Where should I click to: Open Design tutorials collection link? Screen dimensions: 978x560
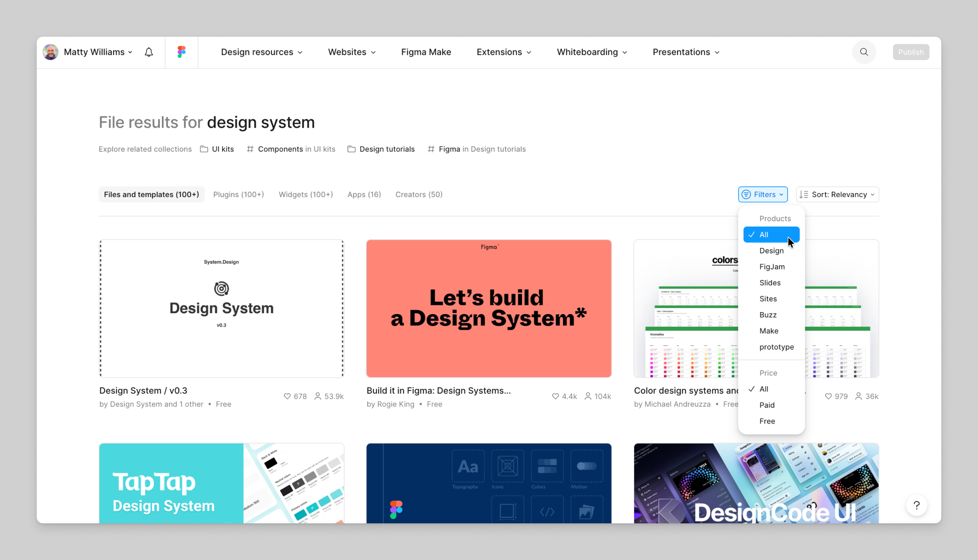[x=387, y=149]
